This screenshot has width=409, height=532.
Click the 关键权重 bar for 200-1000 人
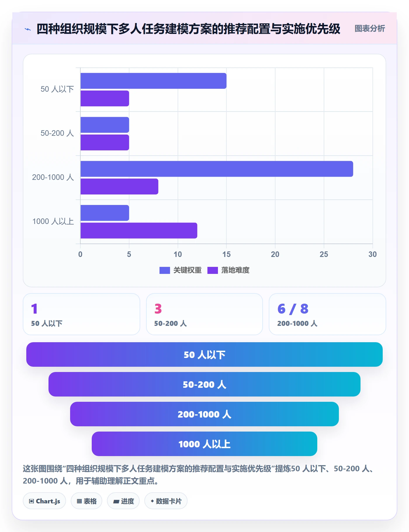(x=217, y=169)
